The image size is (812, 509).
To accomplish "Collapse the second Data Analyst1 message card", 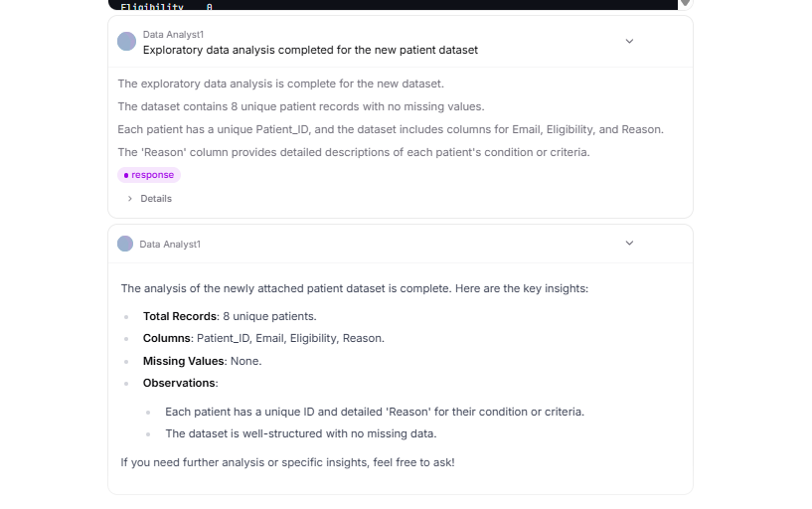I will point(629,244).
